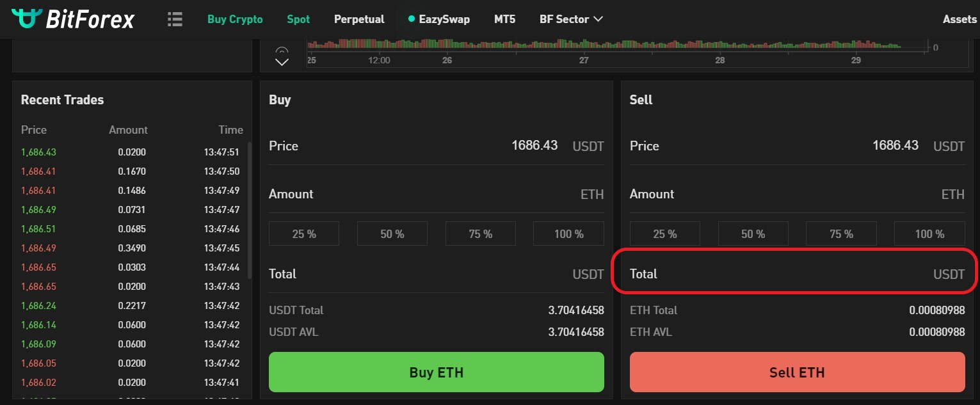
Task: Open the Assets menu
Action: coord(960,19)
